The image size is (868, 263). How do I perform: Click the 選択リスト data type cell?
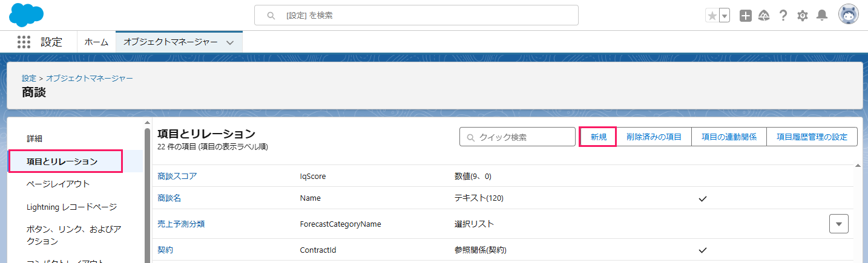474,224
